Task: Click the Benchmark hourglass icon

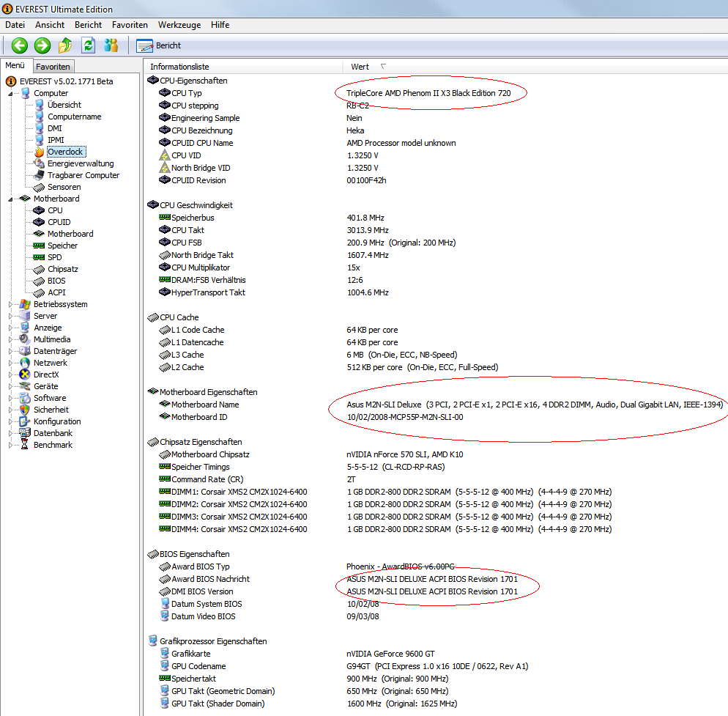Action: 25,445
